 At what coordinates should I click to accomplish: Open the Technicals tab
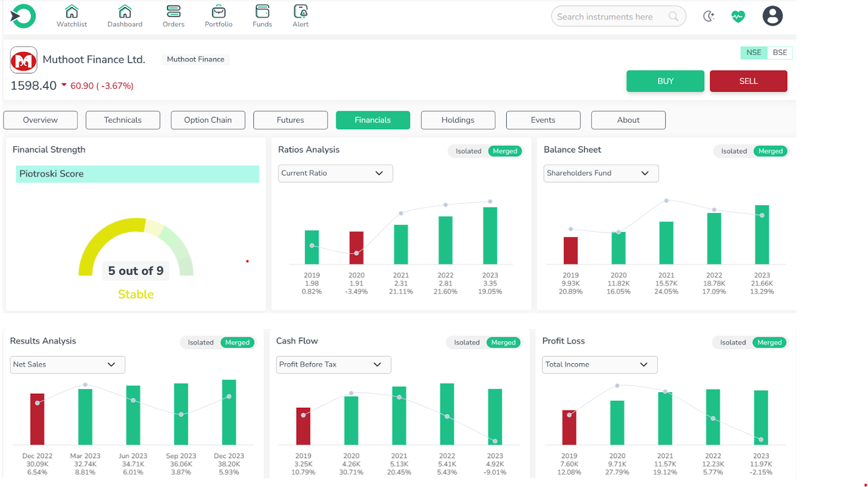click(x=123, y=120)
